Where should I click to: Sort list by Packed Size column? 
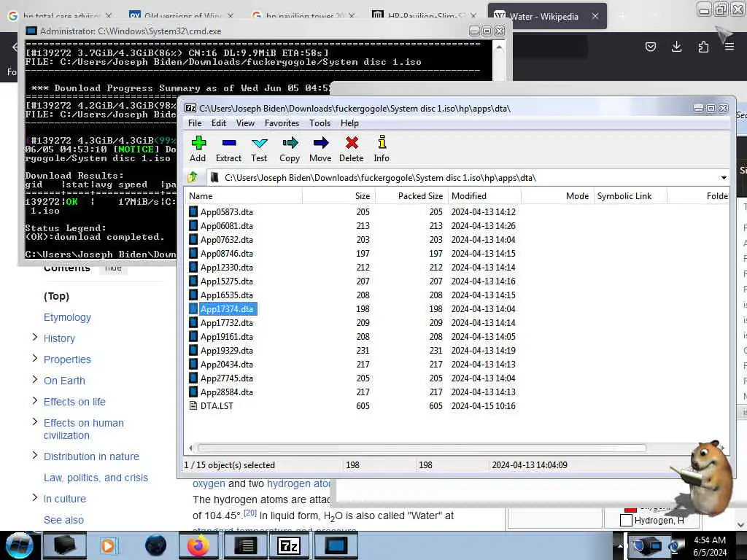(x=411, y=196)
